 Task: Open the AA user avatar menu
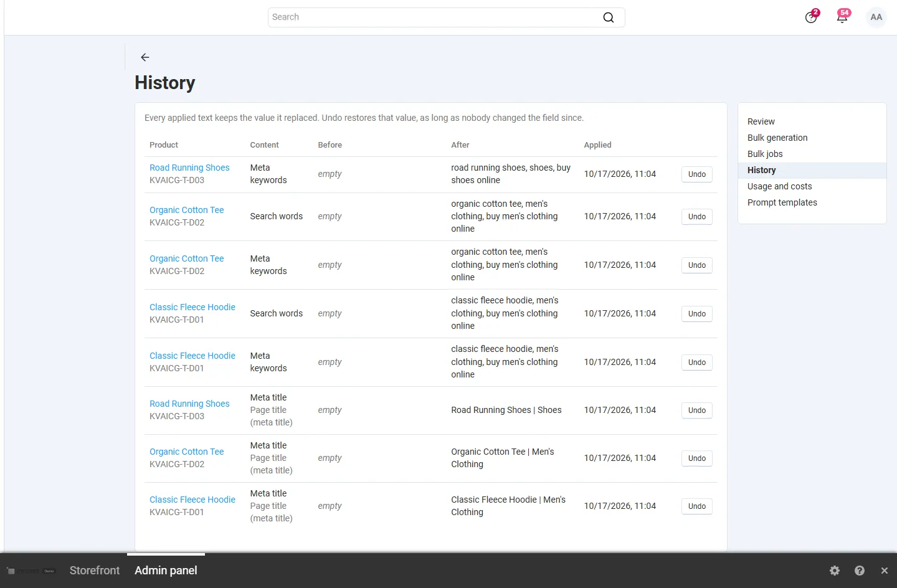(876, 17)
